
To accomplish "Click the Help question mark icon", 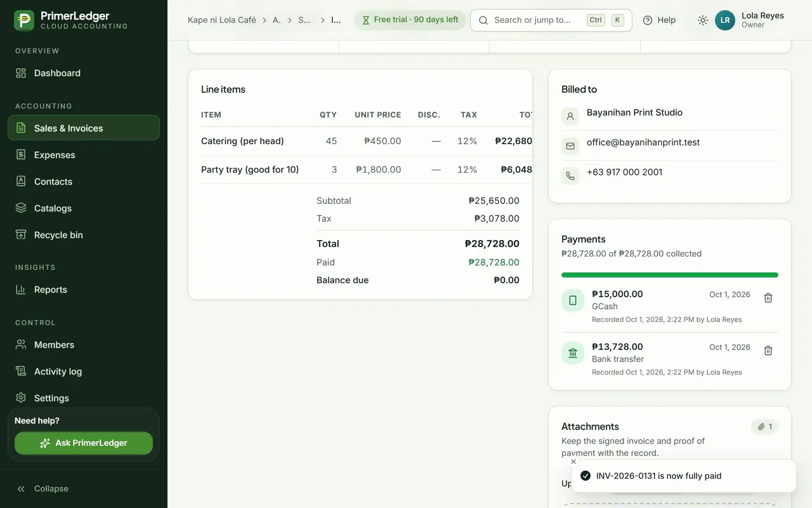I will 648,20.
